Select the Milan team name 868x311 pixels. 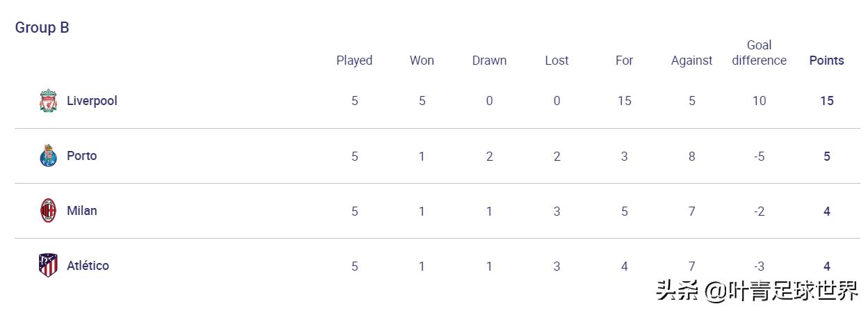[x=81, y=211]
